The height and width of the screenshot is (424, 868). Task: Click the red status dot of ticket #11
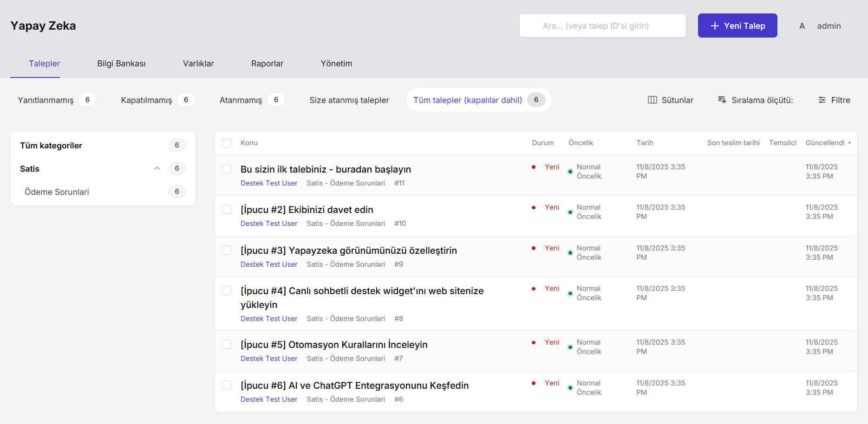(534, 167)
